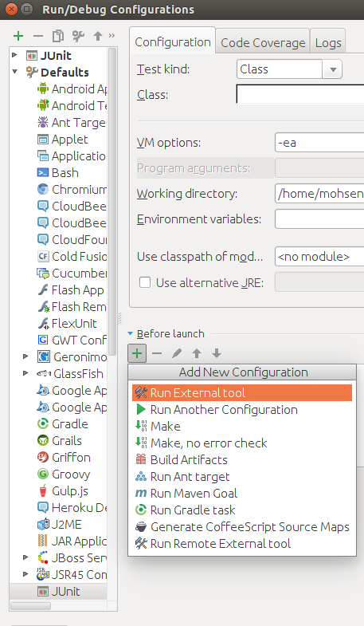Choose Make, no error check

tap(242, 443)
